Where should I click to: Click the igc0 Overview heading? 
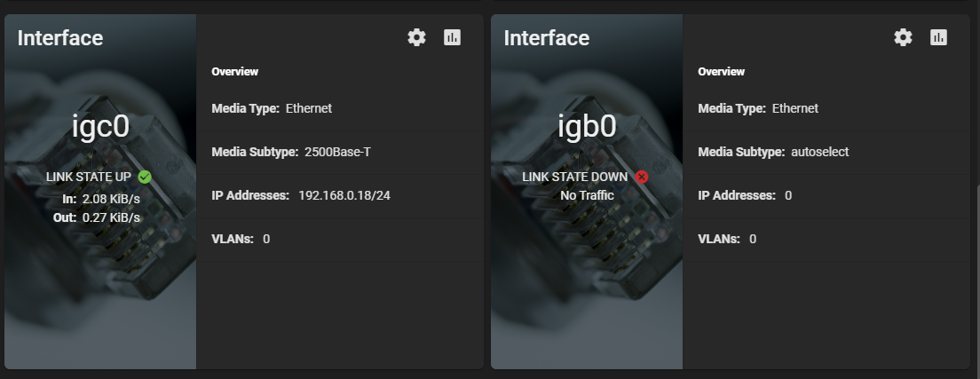[x=235, y=71]
